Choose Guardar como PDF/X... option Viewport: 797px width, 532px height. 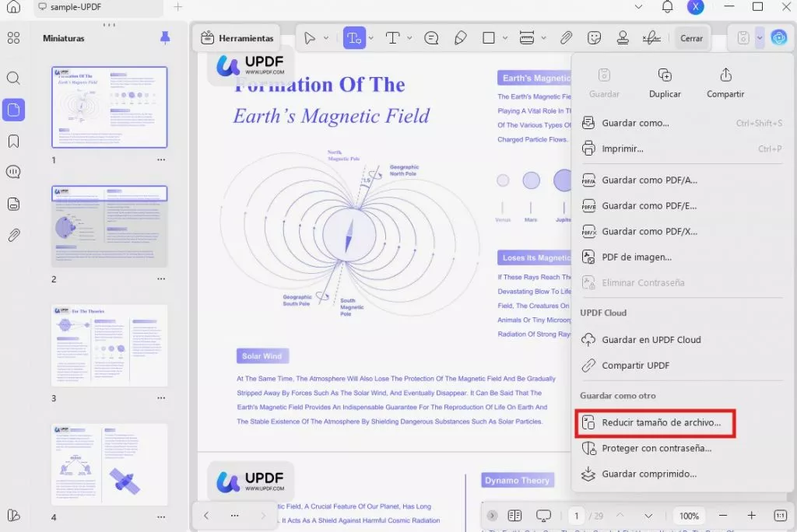(683, 231)
